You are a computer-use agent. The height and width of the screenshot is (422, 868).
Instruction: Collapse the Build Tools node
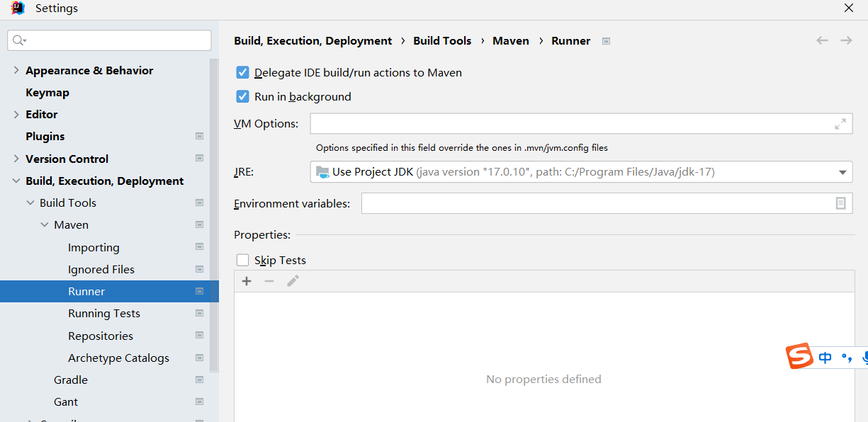30,203
